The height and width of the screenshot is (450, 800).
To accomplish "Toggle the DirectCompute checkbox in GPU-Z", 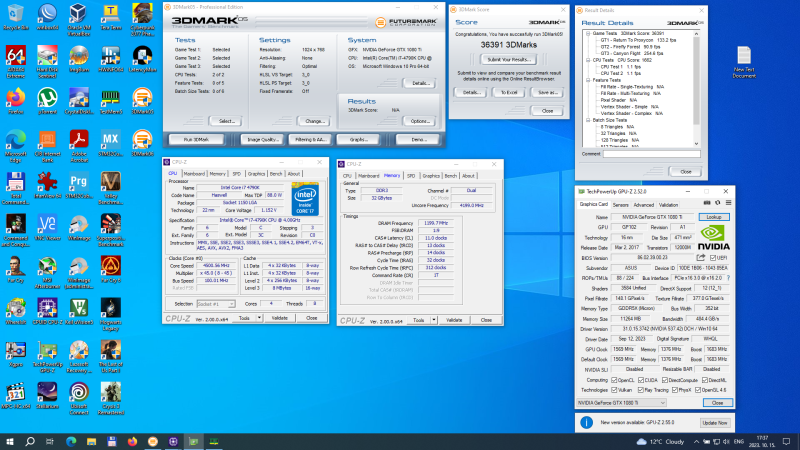I will [665, 380].
